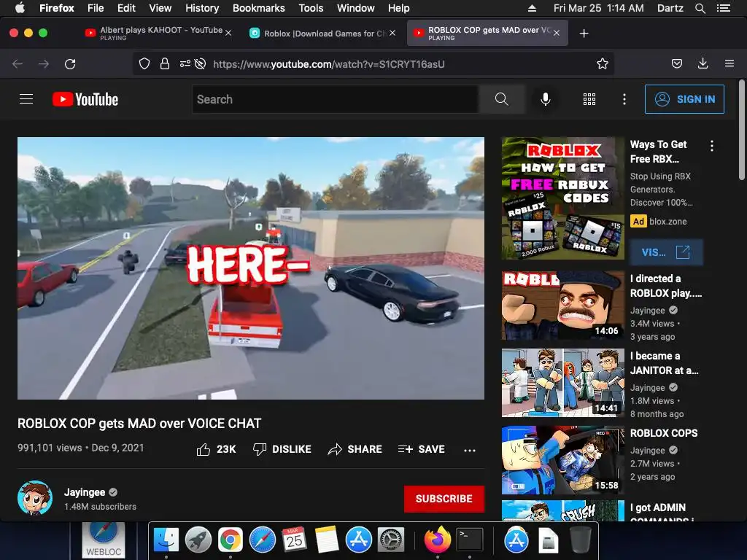
Task: Go to the YouTube home logo
Action: (85, 99)
